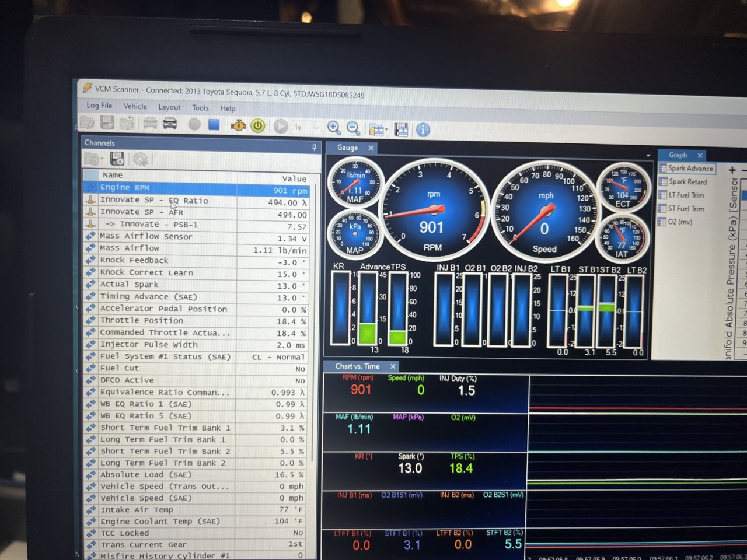The height and width of the screenshot is (560, 747).
Task: Pin the Channels panel with the pushpin
Action: pyautogui.click(x=314, y=148)
